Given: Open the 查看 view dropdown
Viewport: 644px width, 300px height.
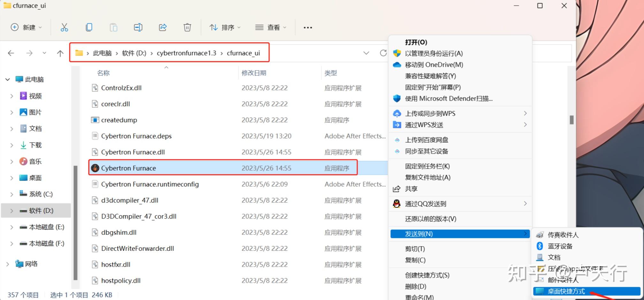Looking at the screenshot, I should point(271,27).
